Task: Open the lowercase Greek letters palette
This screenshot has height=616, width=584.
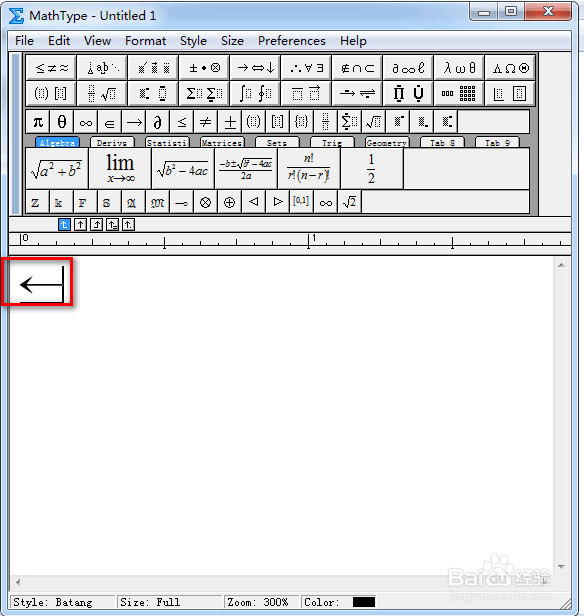Action: click(x=460, y=68)
